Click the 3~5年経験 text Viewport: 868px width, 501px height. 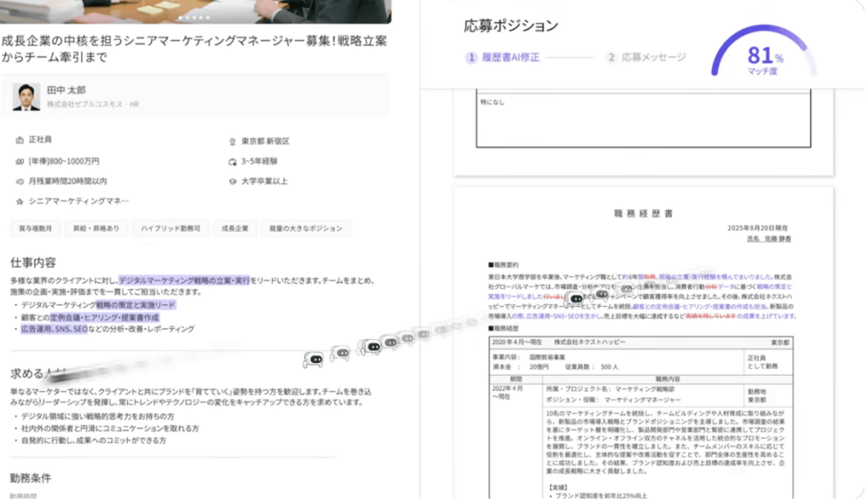click(x=259, y=162)
